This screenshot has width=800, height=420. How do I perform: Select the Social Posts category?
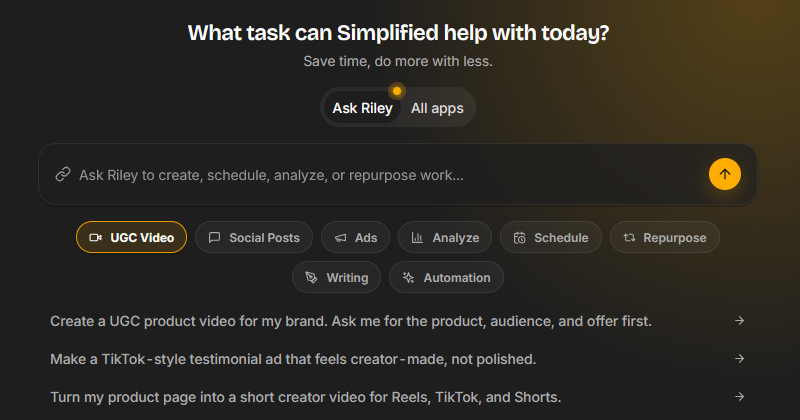click(x=254, y=237)
